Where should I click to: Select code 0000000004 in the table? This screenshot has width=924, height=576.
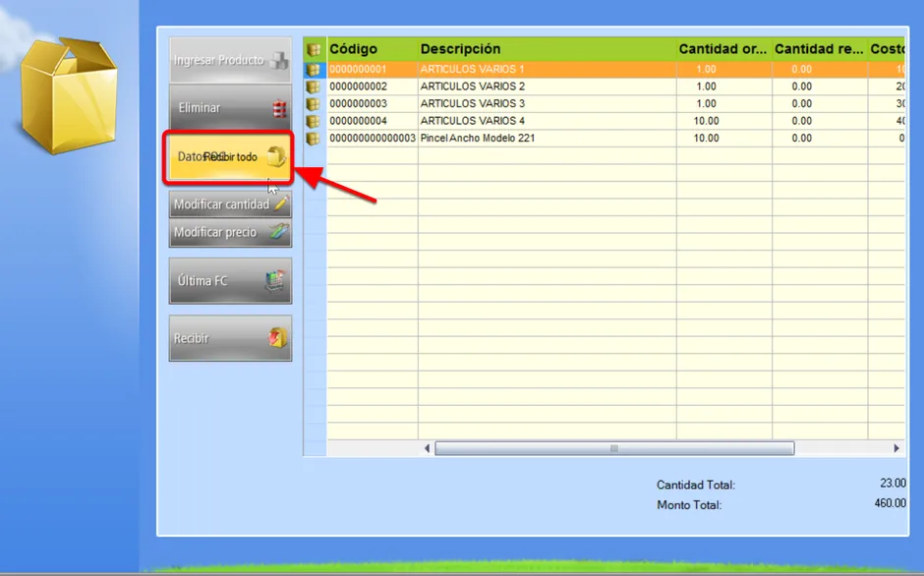click(x=373, y=121)
